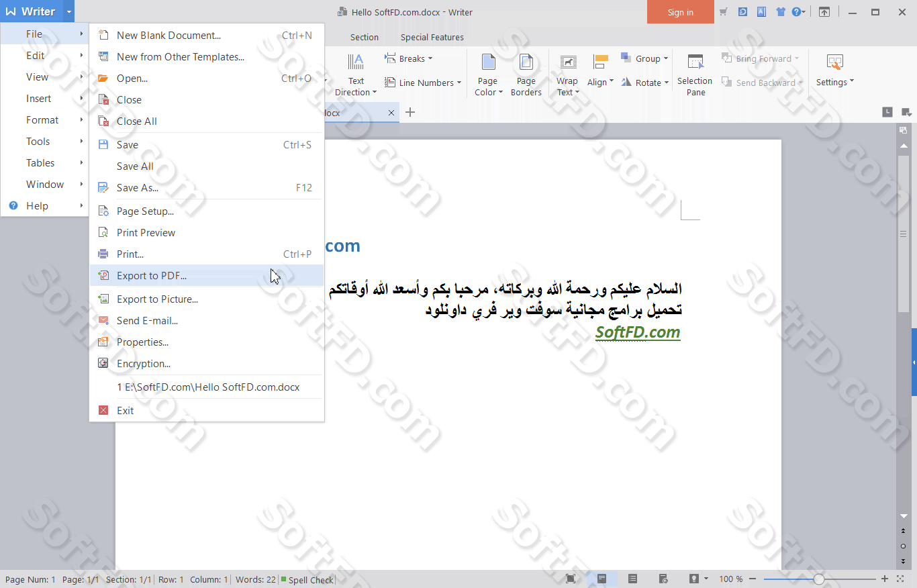This screenshot has width=917, height=588.
Task: Click the Sign in button
Action: [681, 12]
